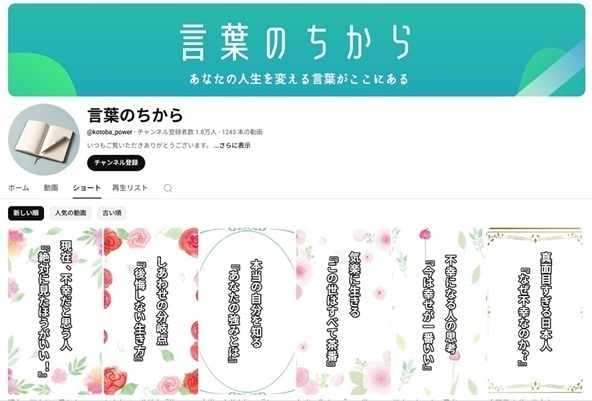Watch the 気楽に生きる short
This screenshot has height=401, width=592.
tap(343, 311)
